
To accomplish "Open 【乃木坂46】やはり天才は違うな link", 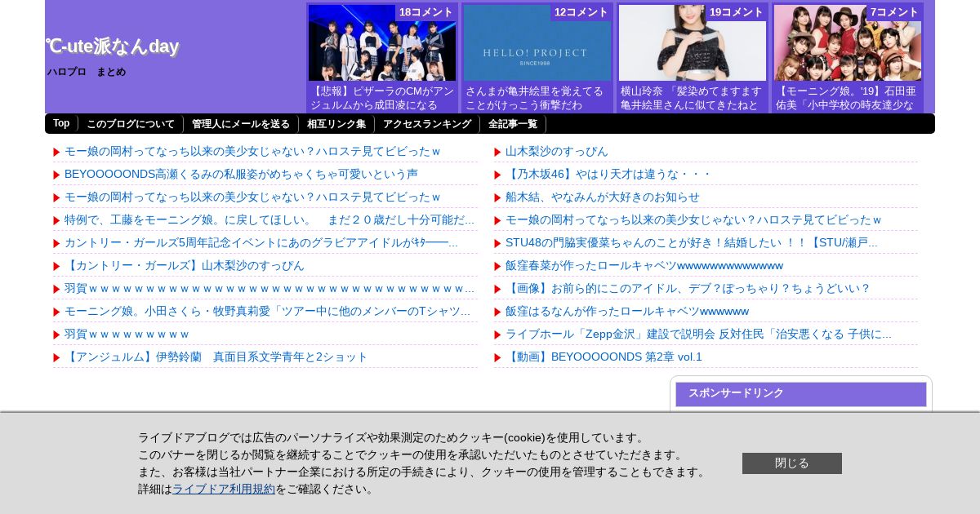I will tap(608, 174).
